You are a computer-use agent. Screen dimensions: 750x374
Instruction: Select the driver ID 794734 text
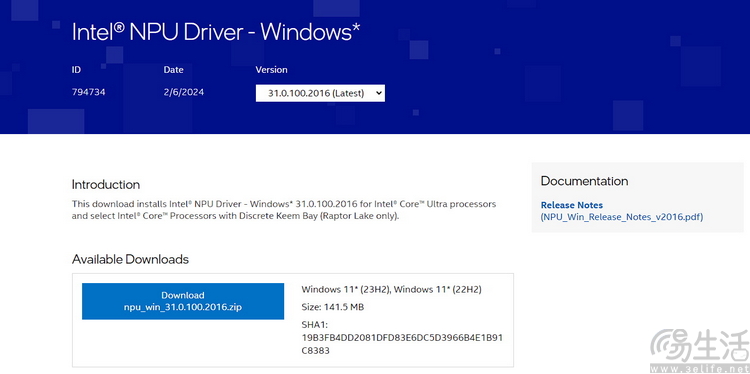pos(88,92)
